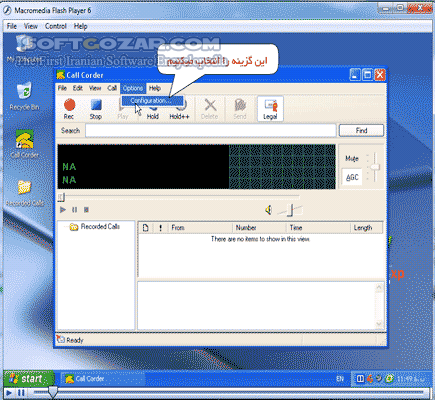Open the Call Corder File menu
Viewport: 435px width, 400px height.
(x=62, y=88)
